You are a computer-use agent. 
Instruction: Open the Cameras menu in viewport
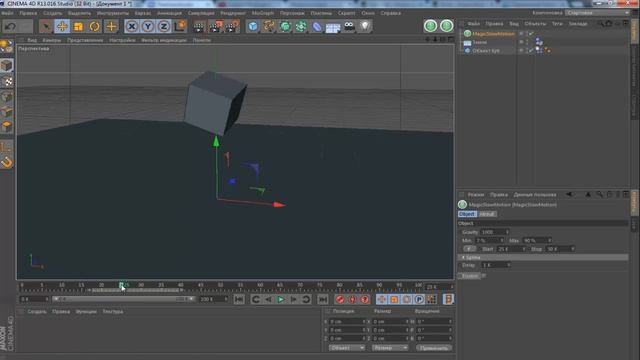coord(51,40)
